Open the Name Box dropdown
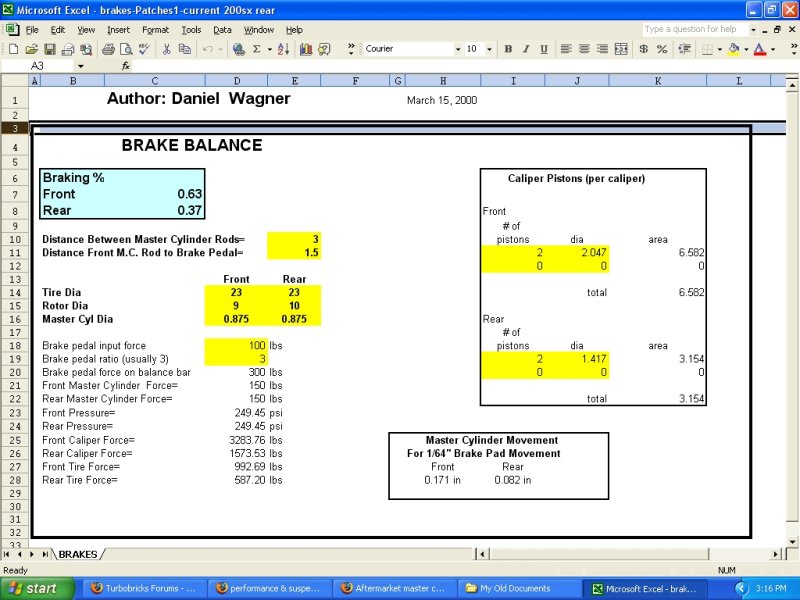Viewport: 800px width, 600px height. click(x=81, y=66)
